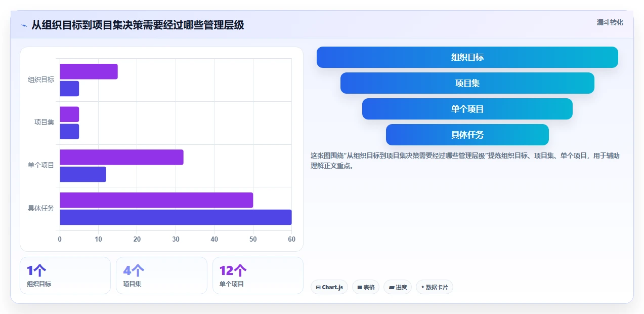Screen dimensions: 644x314
Task: Select the 项目集 funnel stage
Action: pos(467,83)
